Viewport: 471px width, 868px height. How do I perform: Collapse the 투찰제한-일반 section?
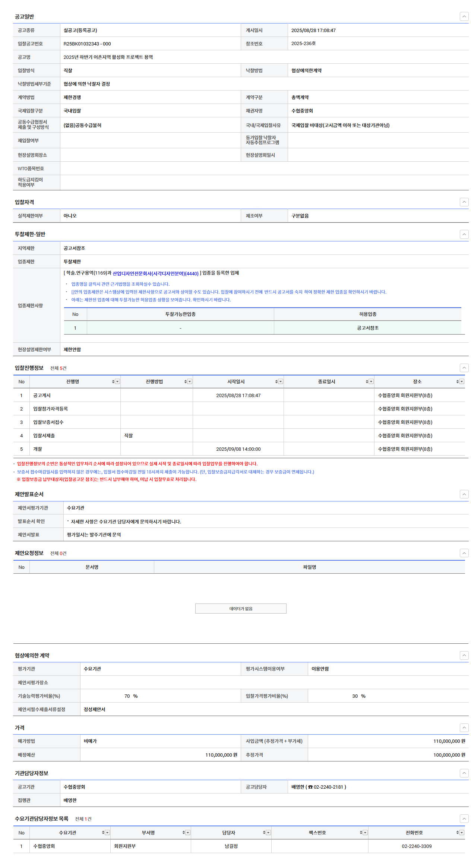[464, 234]
